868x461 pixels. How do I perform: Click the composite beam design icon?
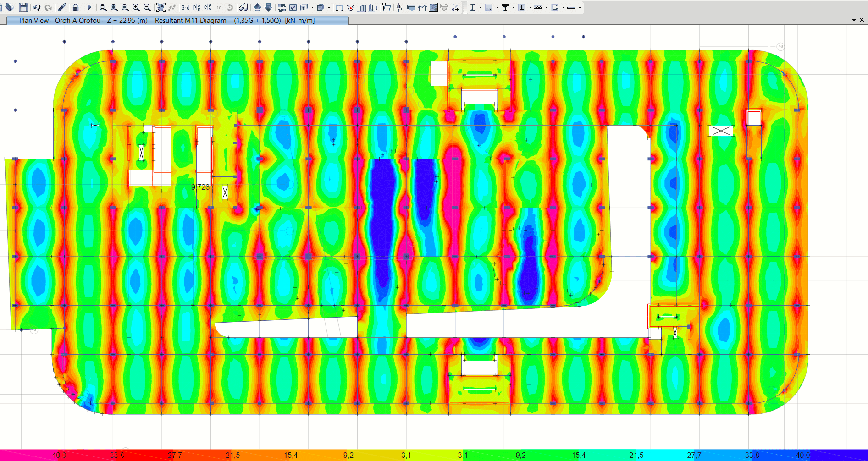505,7
